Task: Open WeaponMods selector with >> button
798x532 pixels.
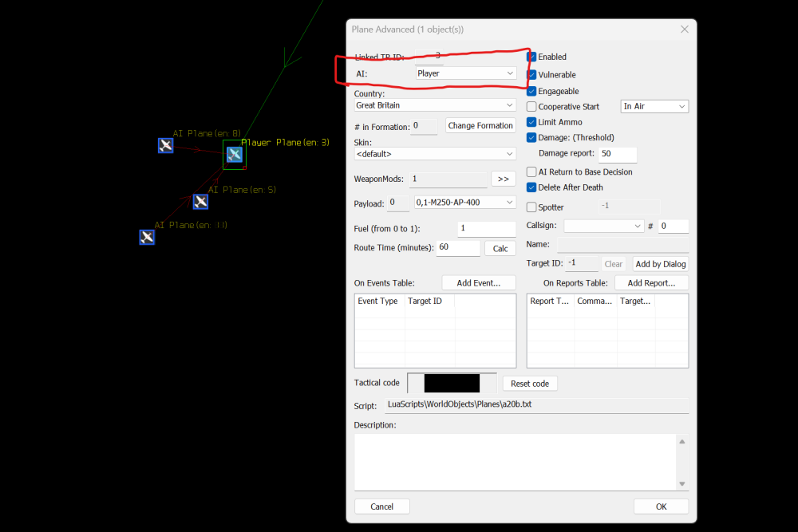Action: pyautogui.click(x=504, y=179)
